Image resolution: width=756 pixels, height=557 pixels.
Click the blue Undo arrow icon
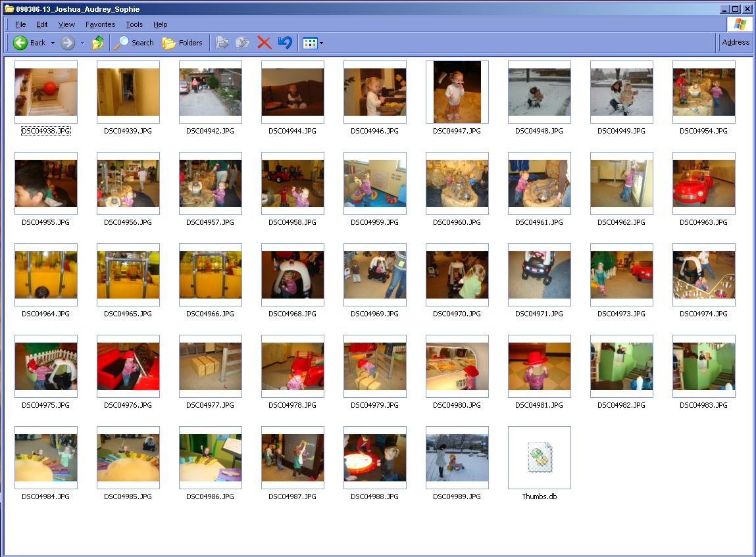pyautogui.click(x=285, y=43)
